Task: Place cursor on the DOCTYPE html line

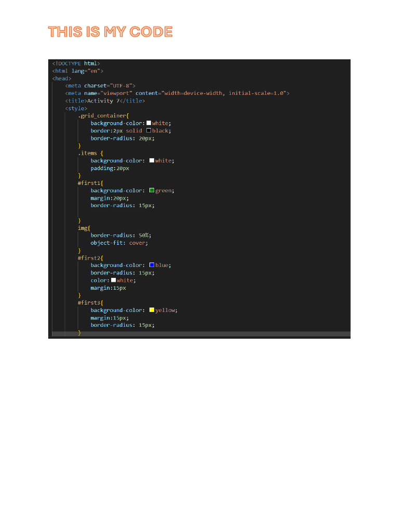Action: (x=76, y=63)
